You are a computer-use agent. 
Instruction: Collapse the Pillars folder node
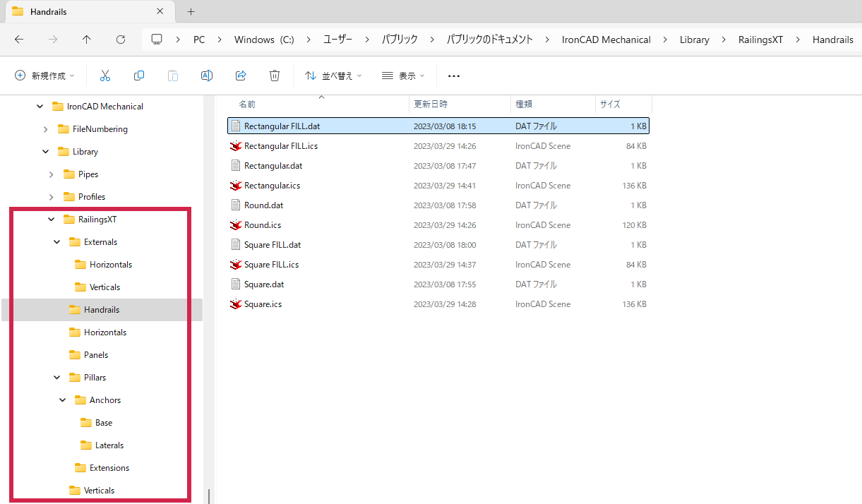56,378
